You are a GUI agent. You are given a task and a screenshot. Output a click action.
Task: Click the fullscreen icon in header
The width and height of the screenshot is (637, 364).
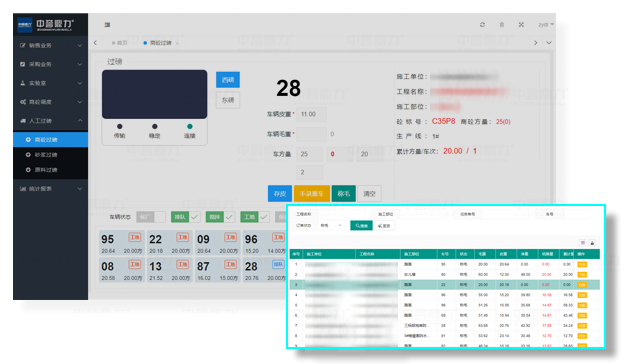point(521,25)
